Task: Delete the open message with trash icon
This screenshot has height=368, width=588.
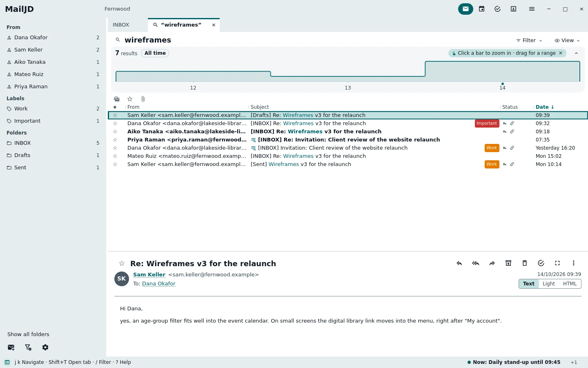Action: tap(525, 263)
